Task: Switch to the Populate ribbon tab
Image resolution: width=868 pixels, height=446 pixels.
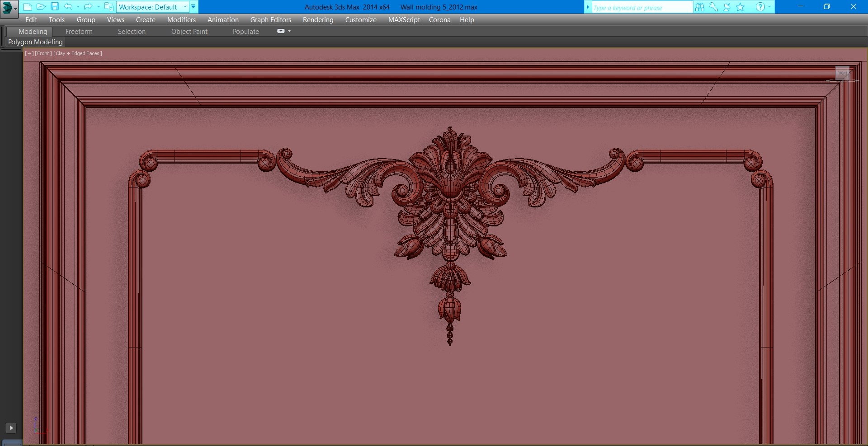Action: [x=246, y=32]
